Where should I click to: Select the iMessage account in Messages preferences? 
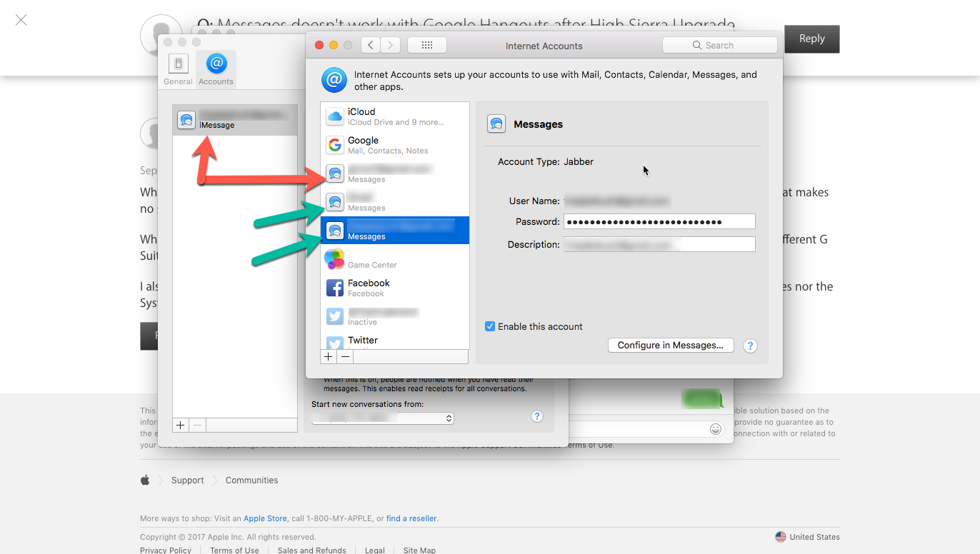[235, 120]
